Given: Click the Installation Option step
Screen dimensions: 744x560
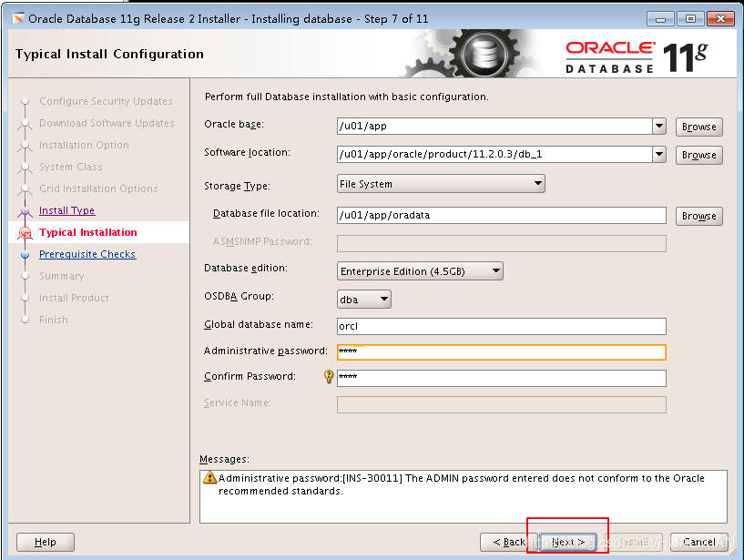Looking at the screenshot, I should click(x=84, y=145).
